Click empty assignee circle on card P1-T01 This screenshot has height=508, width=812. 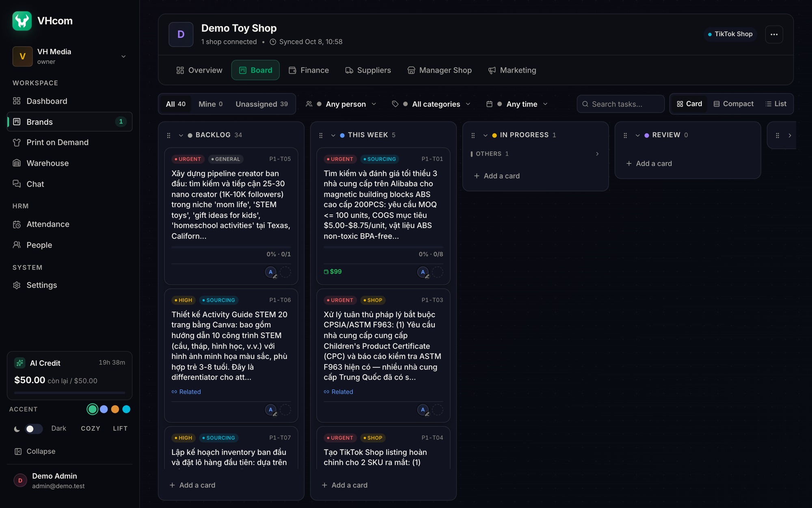[x=438, y=272]
